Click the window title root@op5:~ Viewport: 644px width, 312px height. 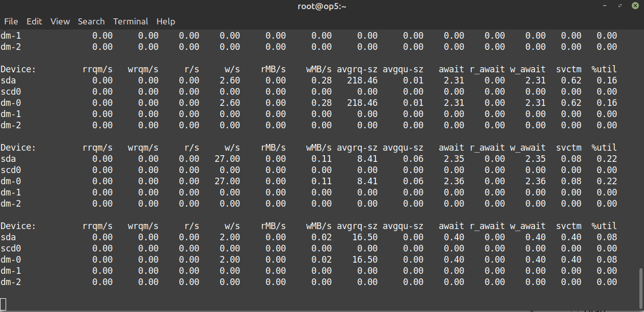(x=322, y=6)
